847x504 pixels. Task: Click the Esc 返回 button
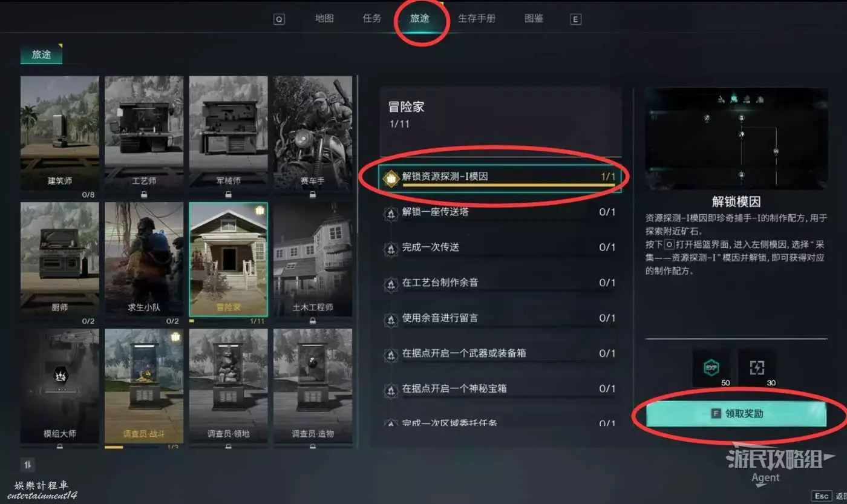point(832,496)
